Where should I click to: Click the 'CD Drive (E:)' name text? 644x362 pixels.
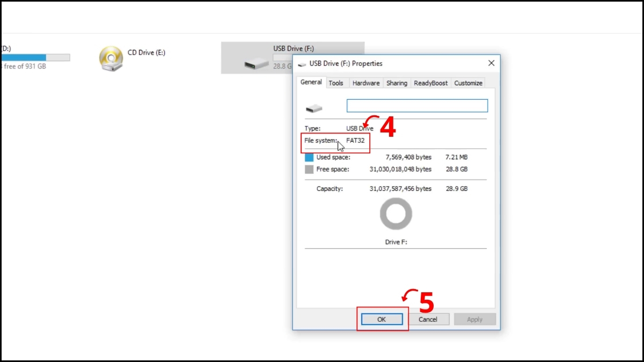pyautogui.click(x=147, y=53)
